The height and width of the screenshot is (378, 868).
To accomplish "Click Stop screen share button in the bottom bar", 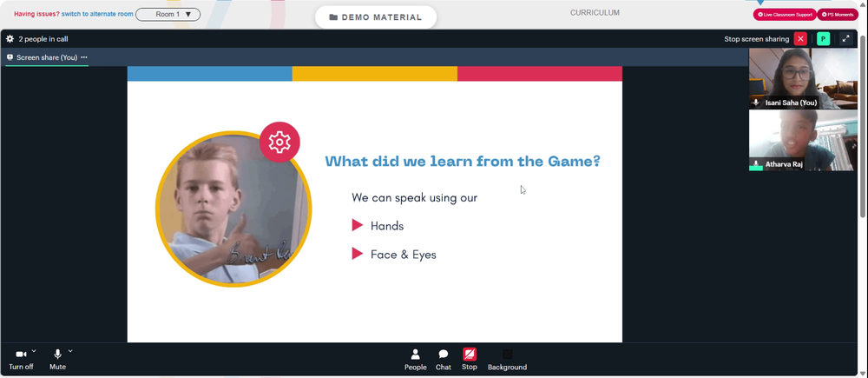I will (470, 360).
